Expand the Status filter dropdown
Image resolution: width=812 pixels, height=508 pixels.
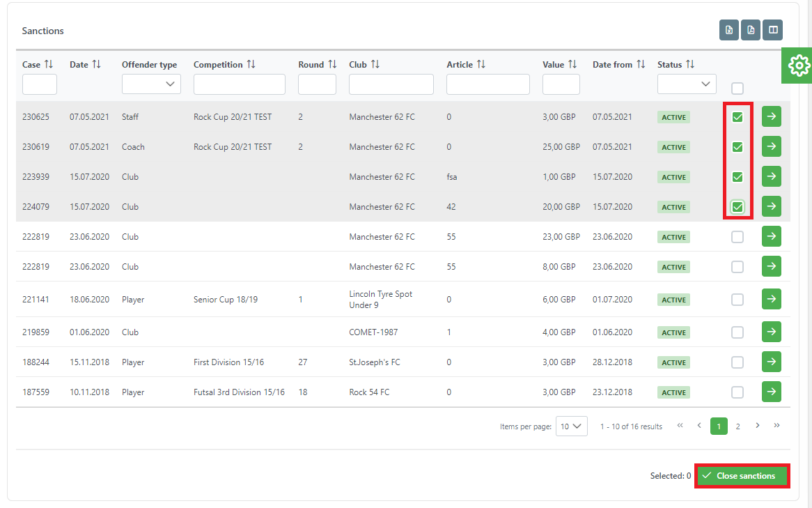click(x=687, y=84)
